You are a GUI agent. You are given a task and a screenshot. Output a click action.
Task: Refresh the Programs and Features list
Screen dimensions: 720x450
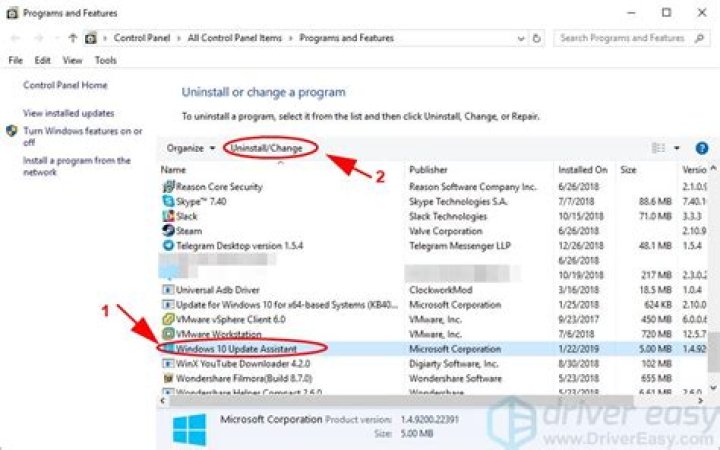[x=536, y=38]
